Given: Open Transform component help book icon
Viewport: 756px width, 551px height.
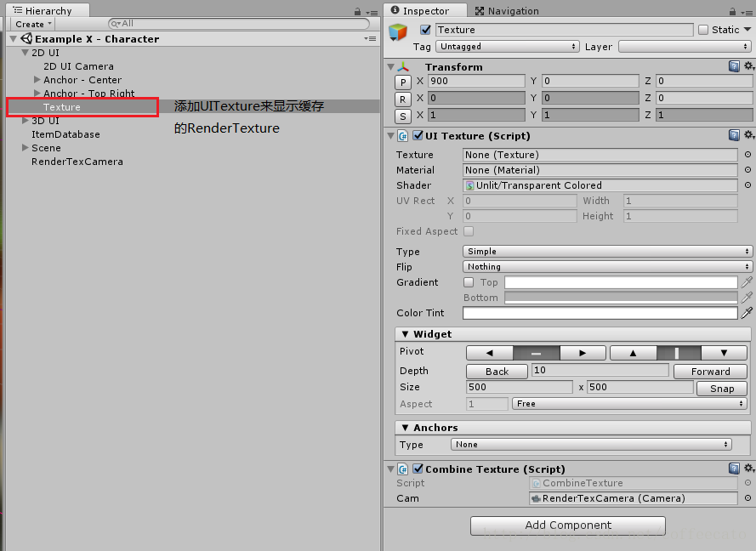Looking at the screenshot, I should click(x=734, y=66).
